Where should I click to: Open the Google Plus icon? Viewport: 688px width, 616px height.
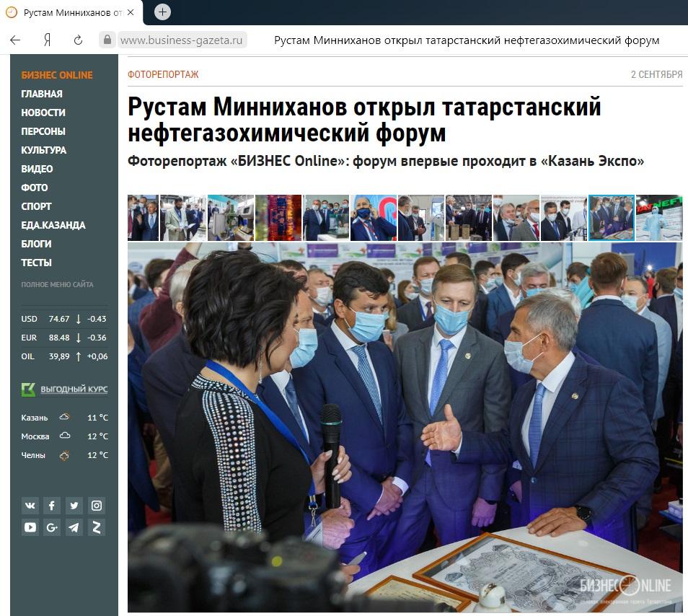(x=52, y=527)
